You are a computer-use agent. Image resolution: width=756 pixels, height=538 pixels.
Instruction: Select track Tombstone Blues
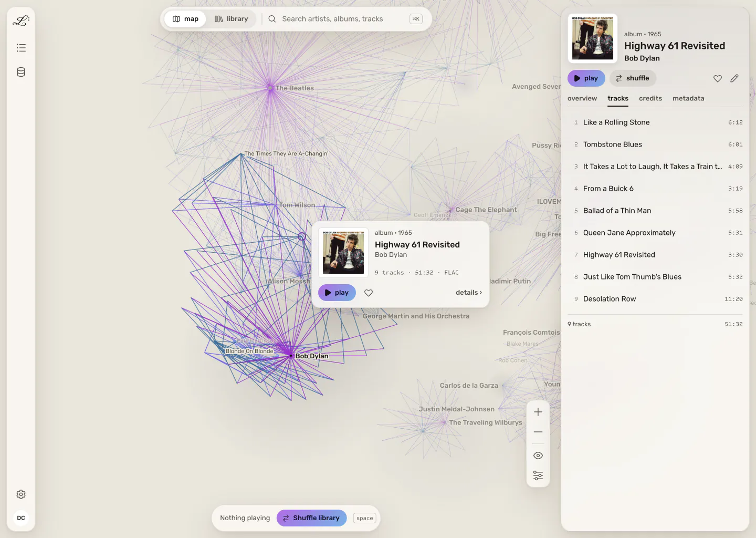[x=655, y=144]
